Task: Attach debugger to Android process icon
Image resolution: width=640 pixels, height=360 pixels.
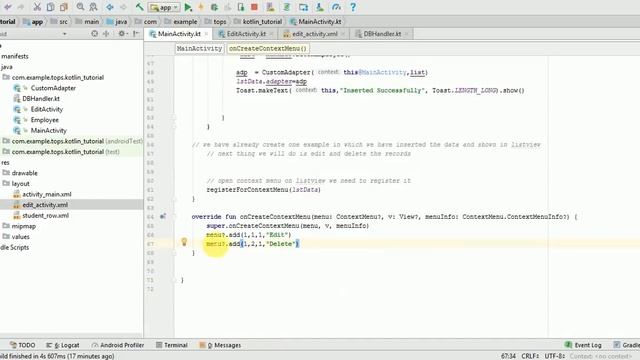Action: (240, 7)
